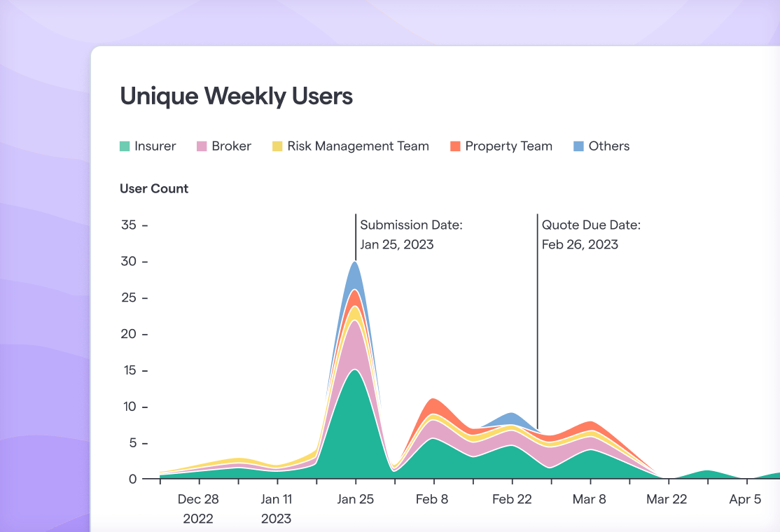Click the Submission Date annotation label

click(x=412, y=225)
